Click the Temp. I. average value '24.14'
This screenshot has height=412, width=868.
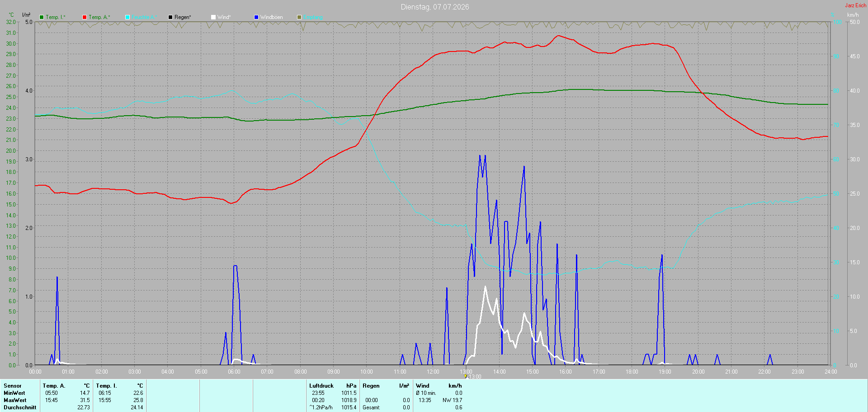click(137, 407)
